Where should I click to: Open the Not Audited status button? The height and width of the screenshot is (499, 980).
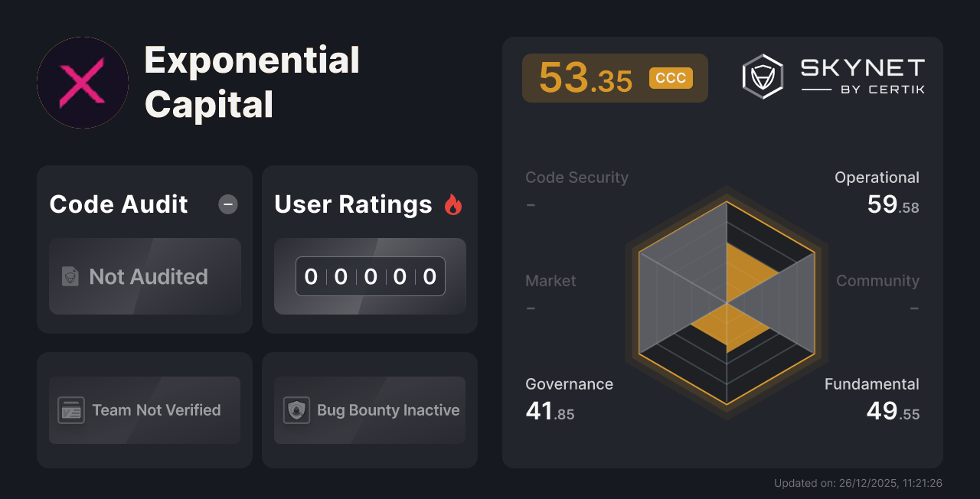(x=145, y=277)
